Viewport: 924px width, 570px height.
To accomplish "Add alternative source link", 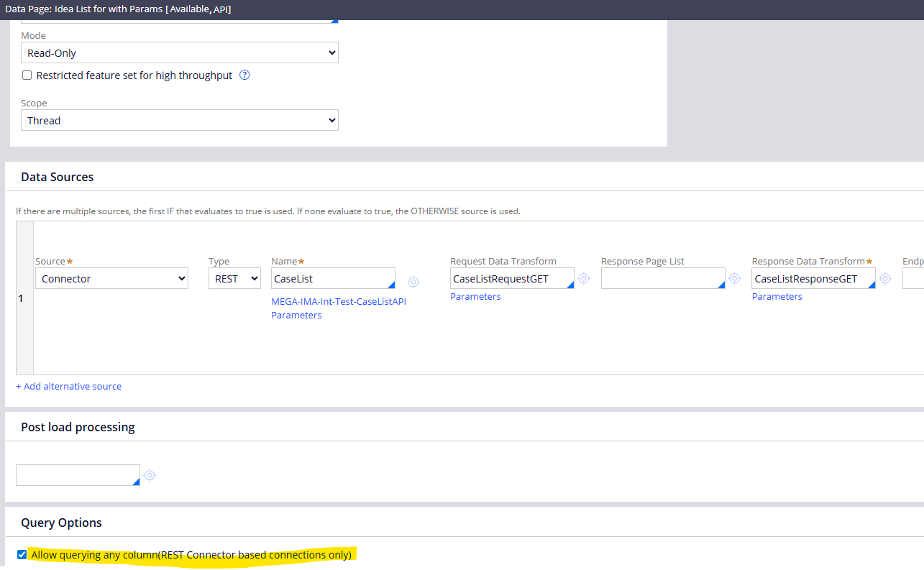I will pyautogui.click(x=69, y=386).
